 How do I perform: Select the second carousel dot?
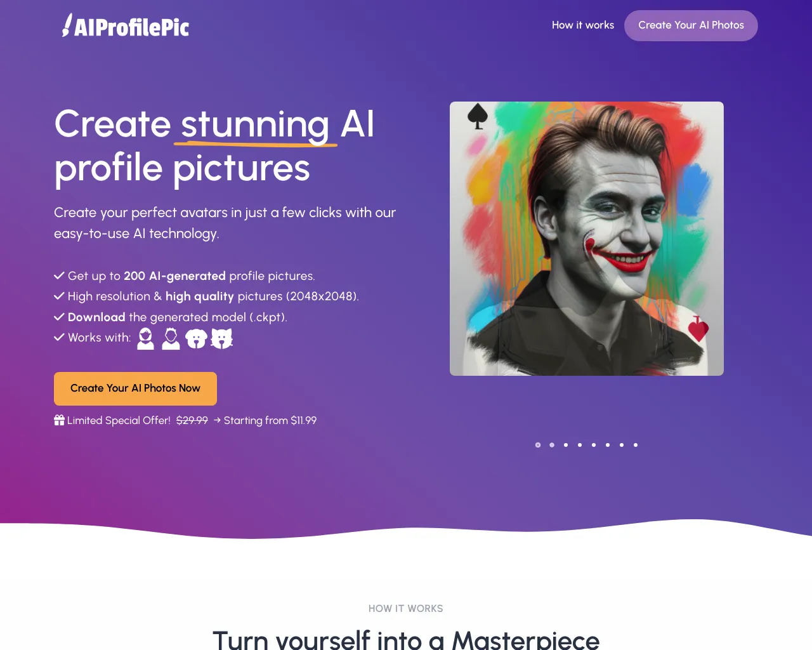[x=552, y=445]
